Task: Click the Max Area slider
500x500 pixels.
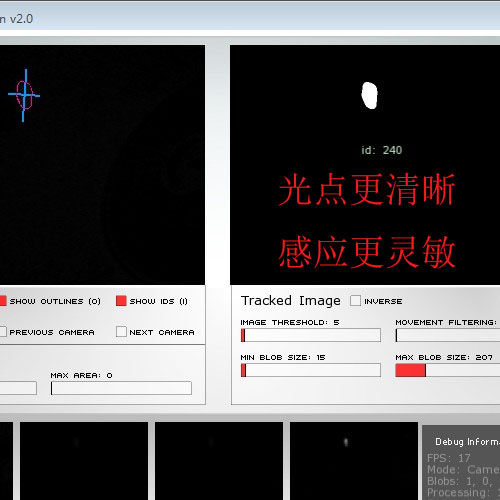Action: click(x=121, y=388)
